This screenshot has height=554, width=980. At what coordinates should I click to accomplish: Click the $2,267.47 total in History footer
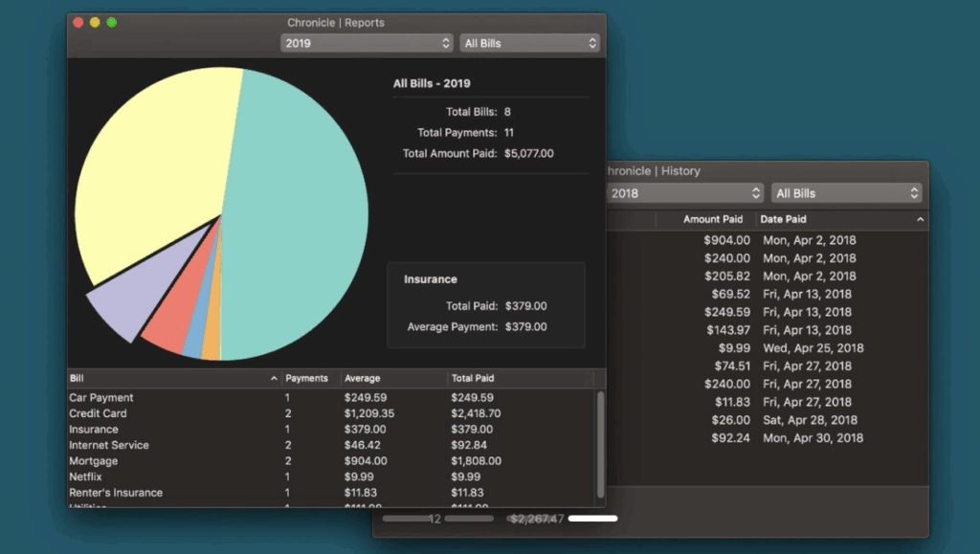pos(537,519)
